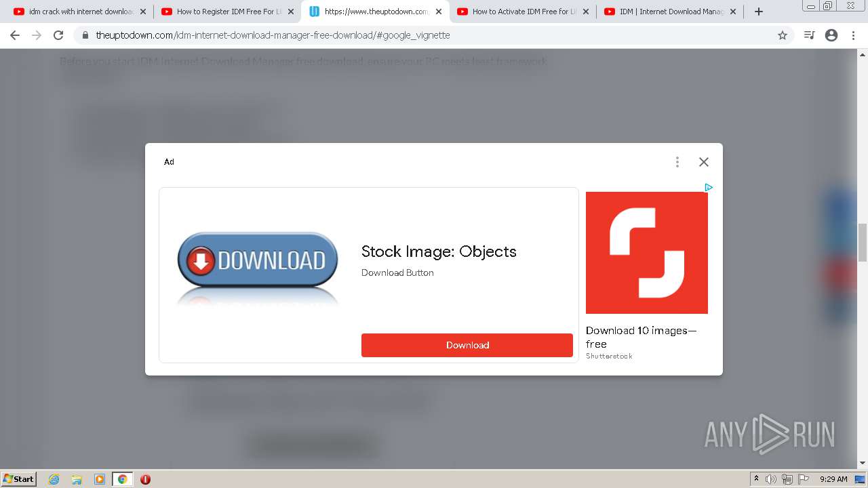Go back to the previous page
The height and width of the screenshot is (488, 868).
[x=15, y=35]
